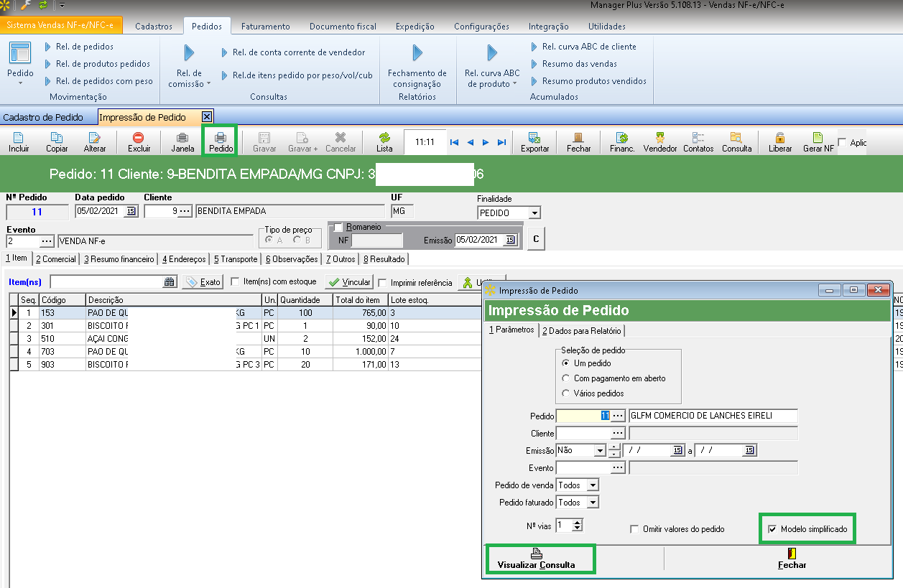Open the Pedido de venda dropdown
Viewport: 903px width, 588px height.
[x=592, y=485]
